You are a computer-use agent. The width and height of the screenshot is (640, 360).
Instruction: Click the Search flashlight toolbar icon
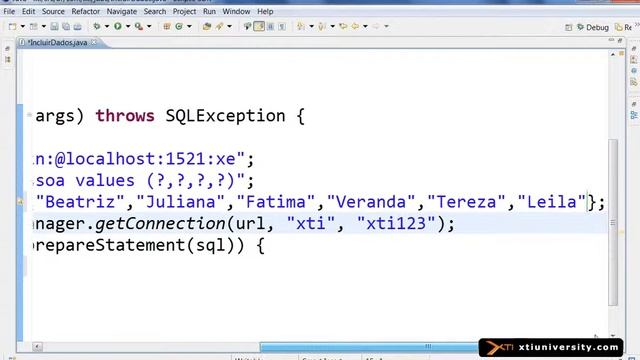click(x=220, y=27)
